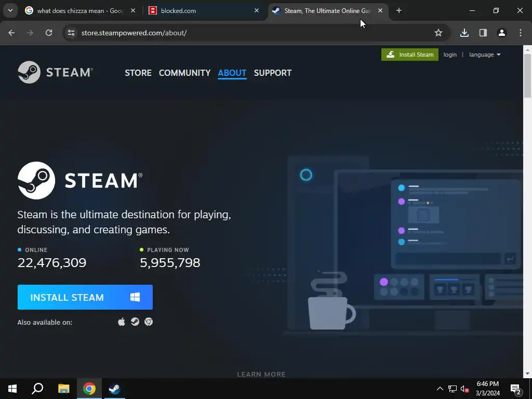Click the scrollbar down arrow

point(528,374)
